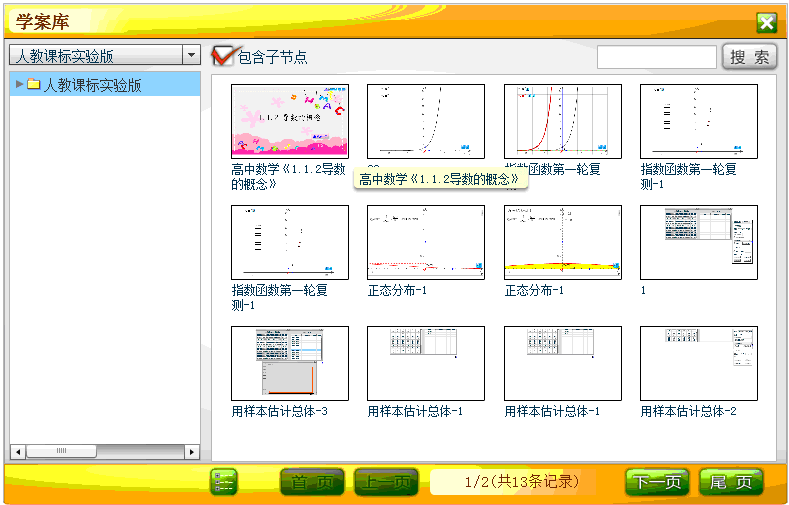The height and width of the screenshot is (505, 789).
Task: Click the search text input field
Action: (656, 57)
